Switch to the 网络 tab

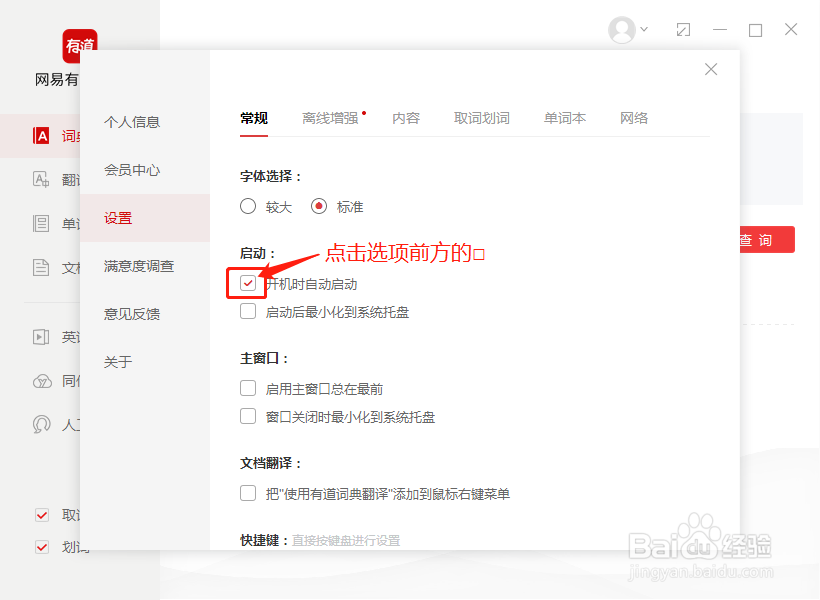click(x=634, y=118)
